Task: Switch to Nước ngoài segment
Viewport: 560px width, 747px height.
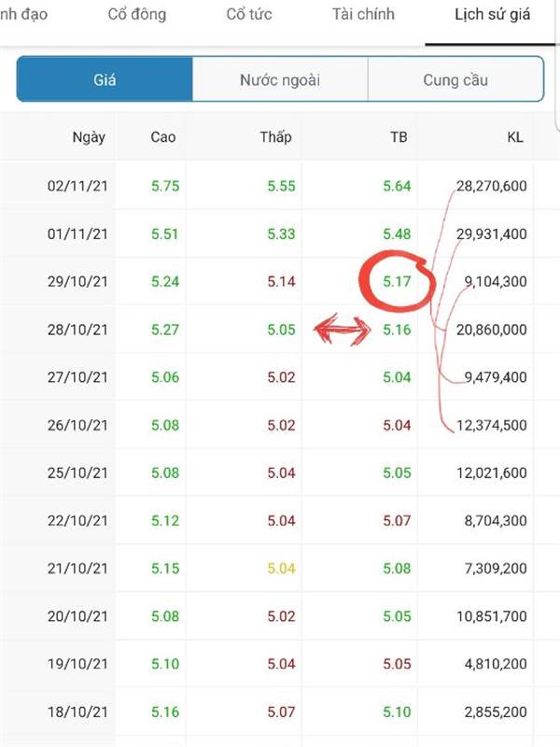Action: [x=280, y=79]
